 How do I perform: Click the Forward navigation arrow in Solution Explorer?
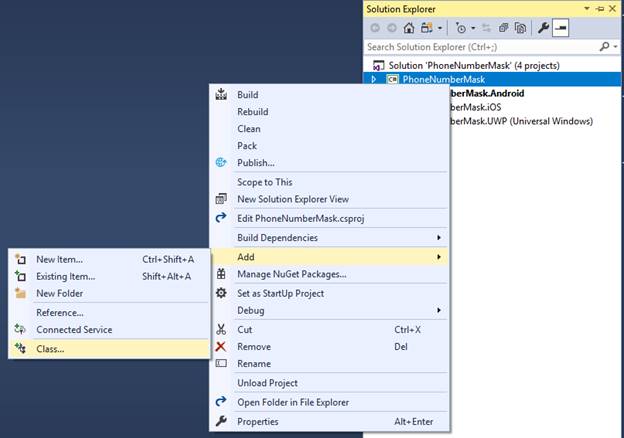(x=392, y=28)
